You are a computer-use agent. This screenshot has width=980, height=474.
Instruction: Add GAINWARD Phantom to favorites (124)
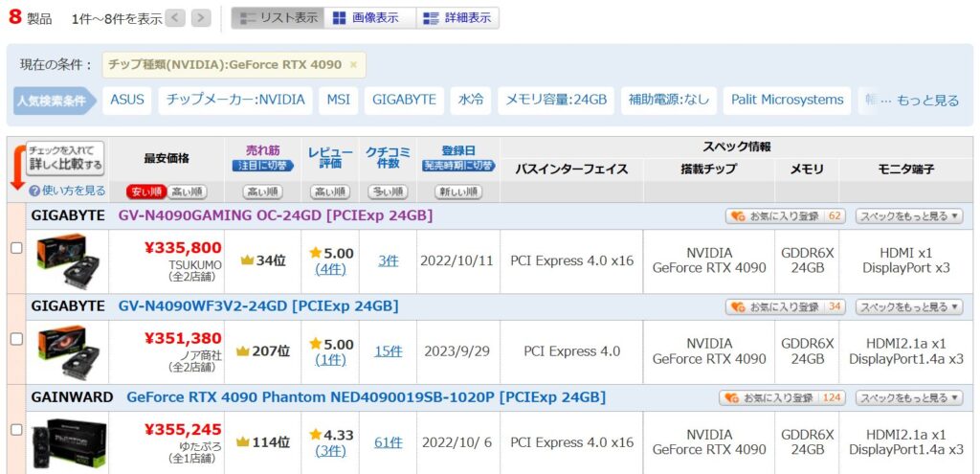(782, 397)
